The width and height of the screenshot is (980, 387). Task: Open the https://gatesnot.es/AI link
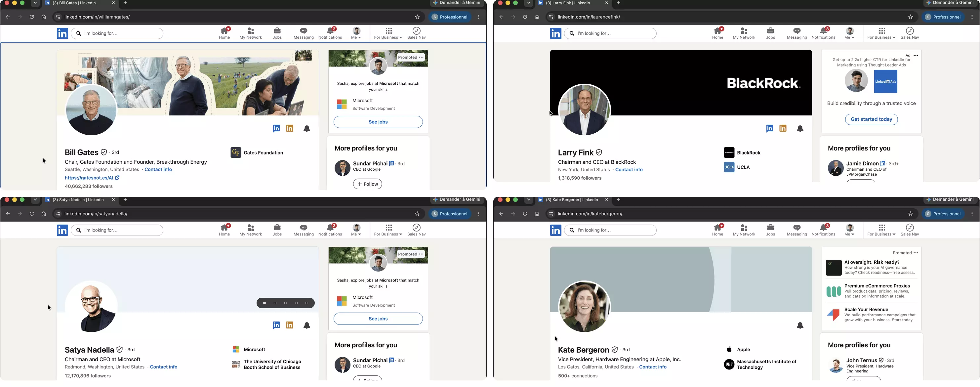pyautogui.click(x=89, y=178)
